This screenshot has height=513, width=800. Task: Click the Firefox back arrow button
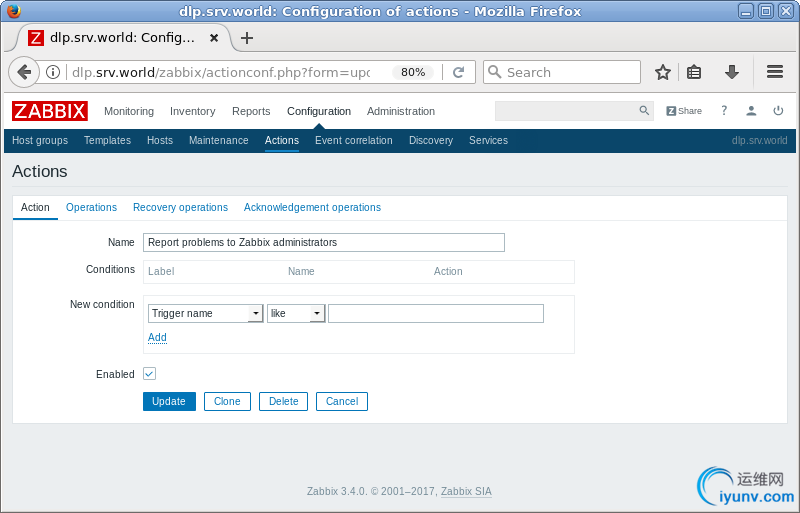tap(23, 72)
